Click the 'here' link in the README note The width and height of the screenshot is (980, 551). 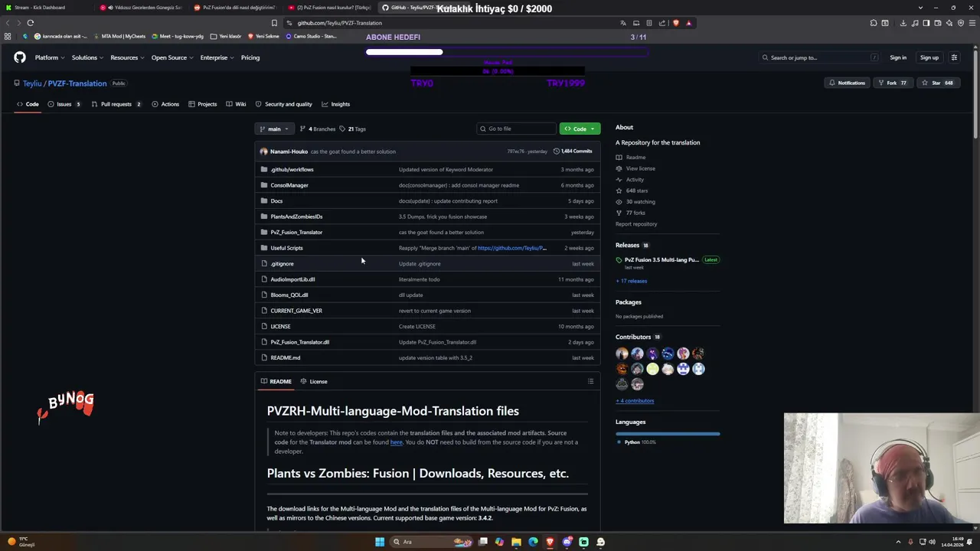coord(396,442)
